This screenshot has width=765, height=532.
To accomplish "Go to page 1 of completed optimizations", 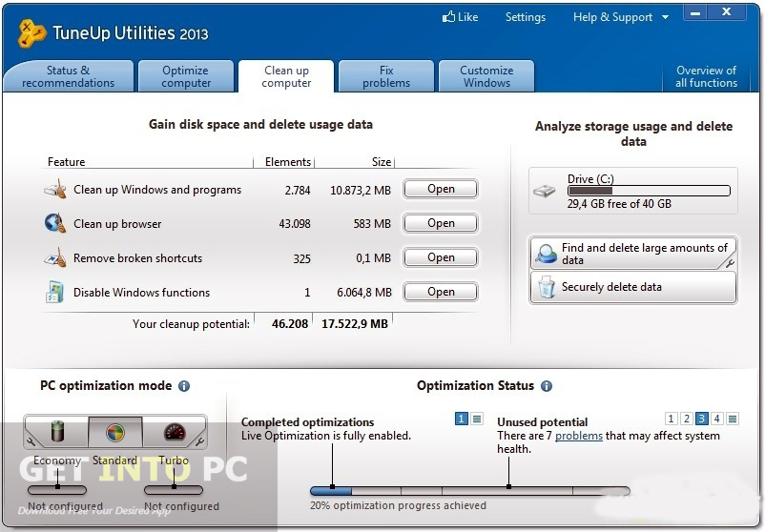I will click(461, 419).
